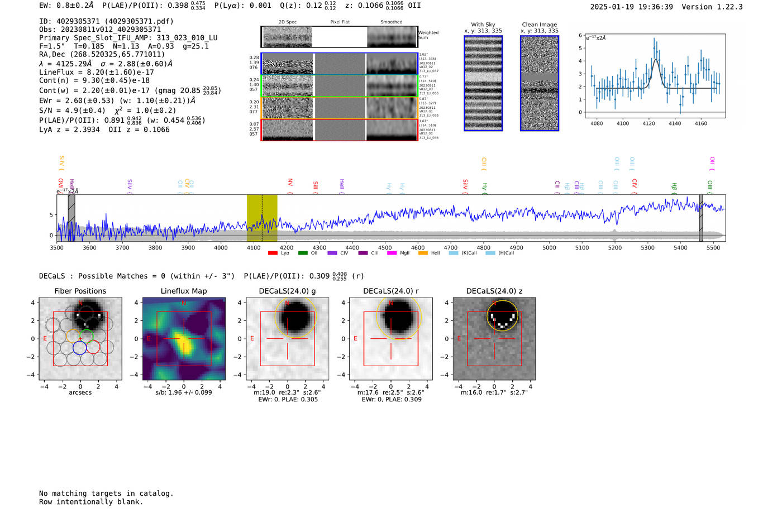Open the Weighted Sum 2D spectrum strip
Image resolution: width=782 pixels, height=532 pixels.
[340, 37]
